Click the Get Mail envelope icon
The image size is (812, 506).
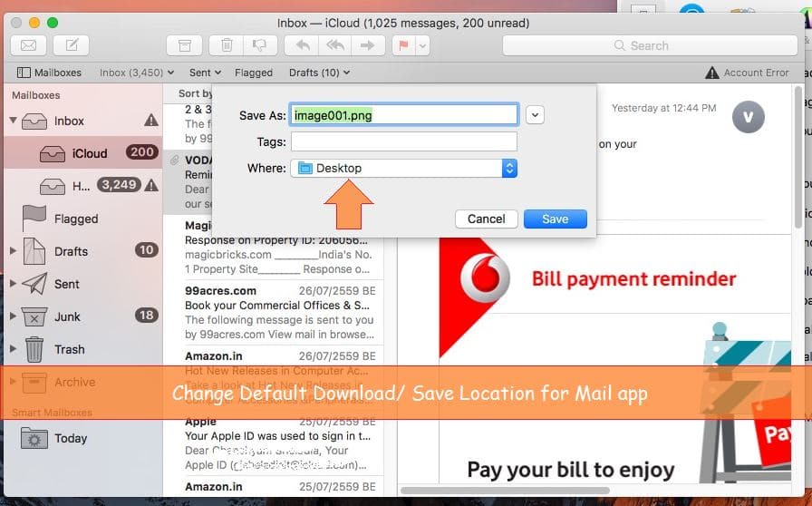coord(28,45)
